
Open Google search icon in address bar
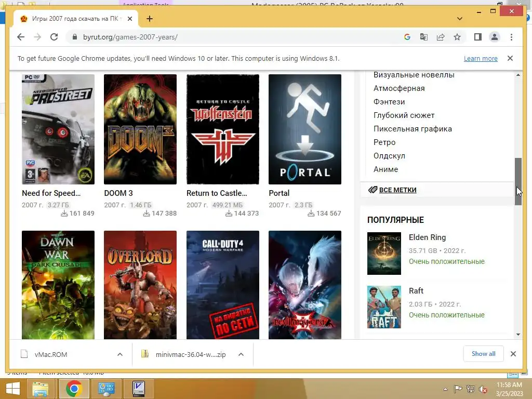[x=407, y=37]
